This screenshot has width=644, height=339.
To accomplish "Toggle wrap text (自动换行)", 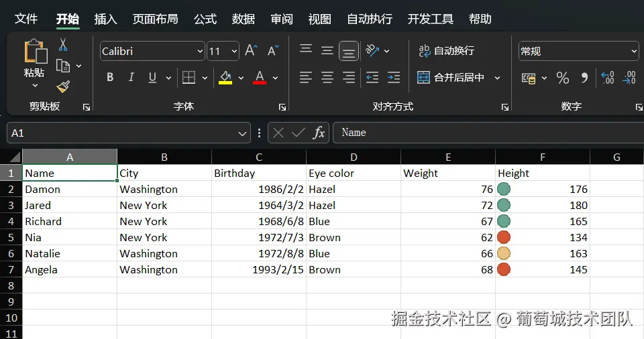I will pos(446,51).
